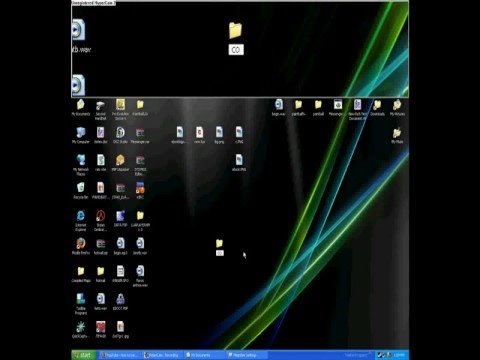Screen dimensions: 480x360
Task: Select the PARAM.SFO file icon
Action: click(x=120, y=274)
